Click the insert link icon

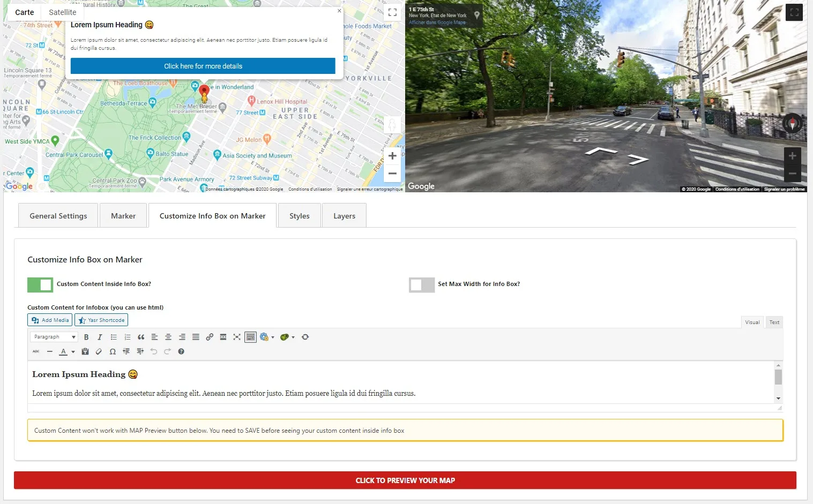210,337
